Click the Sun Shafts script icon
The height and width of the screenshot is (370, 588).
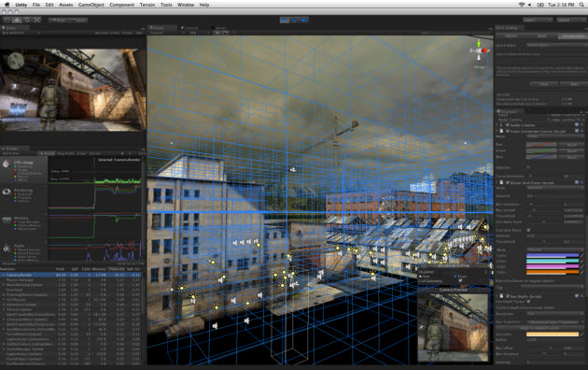[x=501, y=296]
